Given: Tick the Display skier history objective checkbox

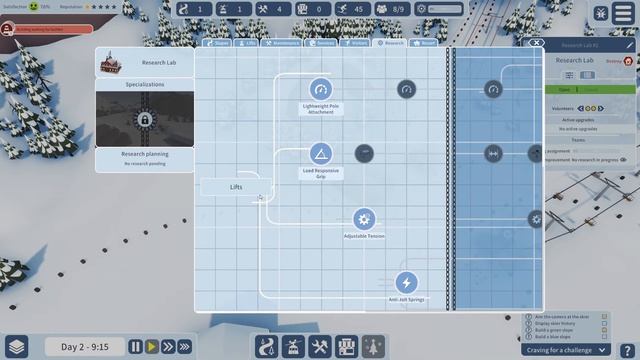Looking at the screenshot, I should click(604, 323).
